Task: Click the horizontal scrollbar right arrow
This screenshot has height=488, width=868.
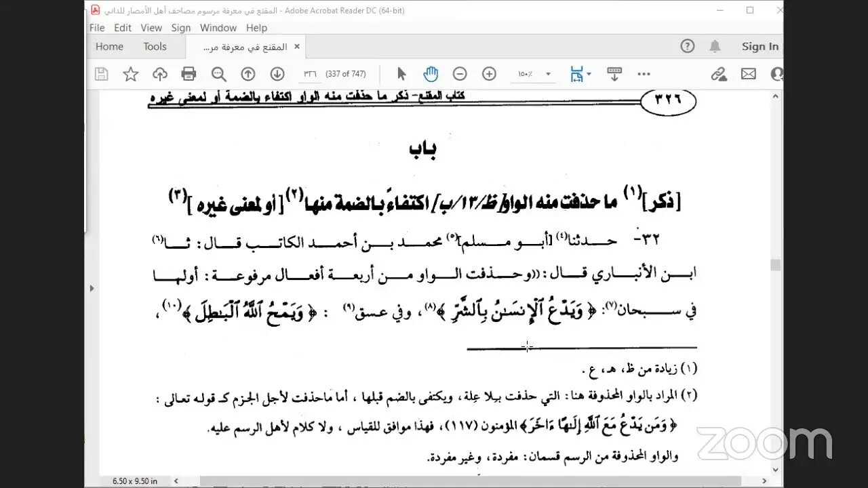Action: click(765, 481)
